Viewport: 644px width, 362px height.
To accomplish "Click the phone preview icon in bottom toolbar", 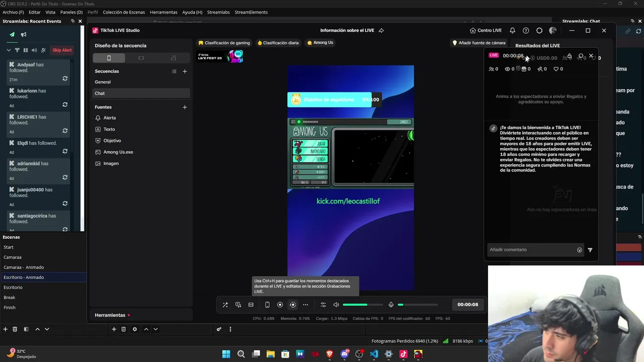I will (x=267, y=305).
